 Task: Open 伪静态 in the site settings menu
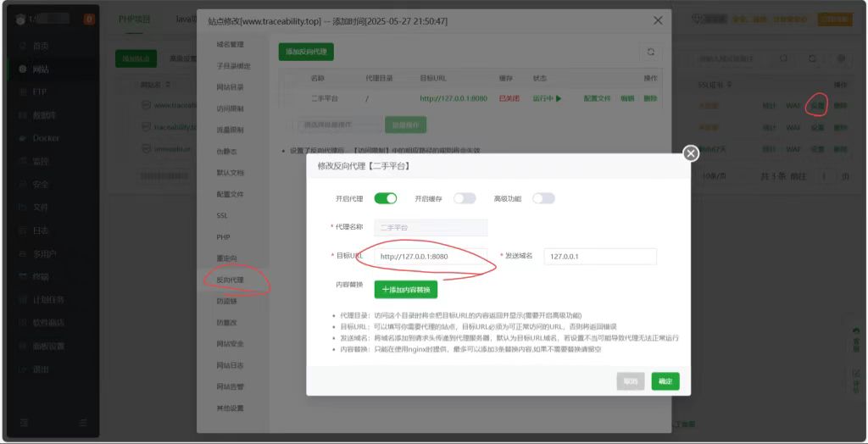[226, 152]
